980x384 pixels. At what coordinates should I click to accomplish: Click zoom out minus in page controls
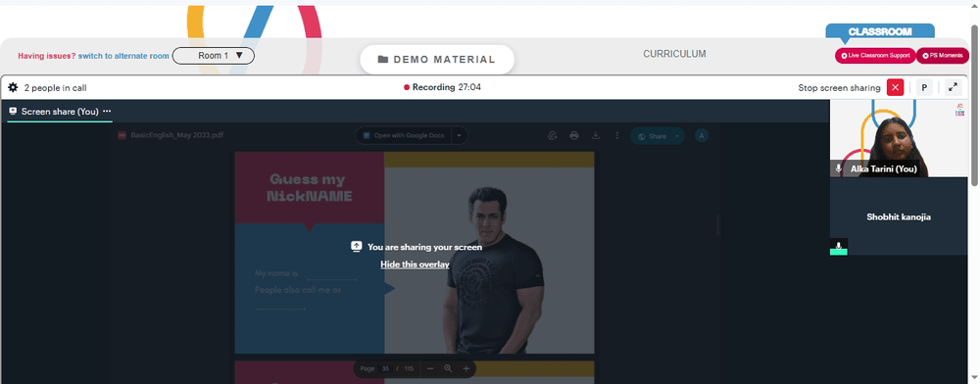pyautogui.click(x=430, y=368)
